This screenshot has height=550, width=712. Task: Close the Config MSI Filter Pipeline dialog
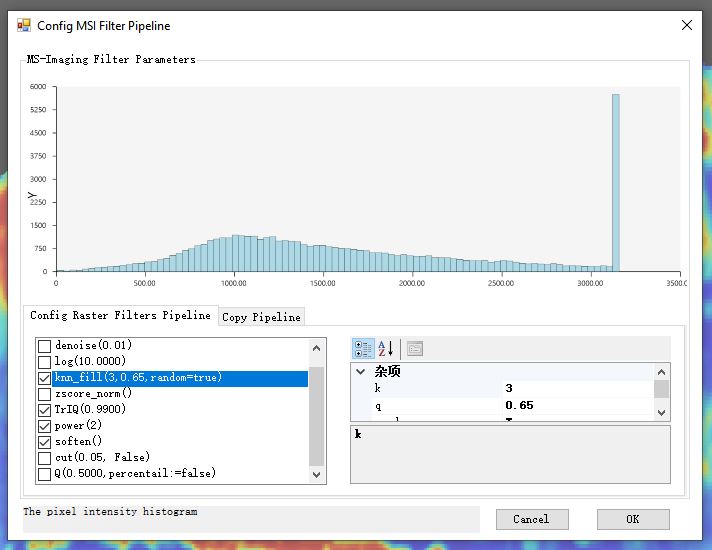click(x=686, y=25)
